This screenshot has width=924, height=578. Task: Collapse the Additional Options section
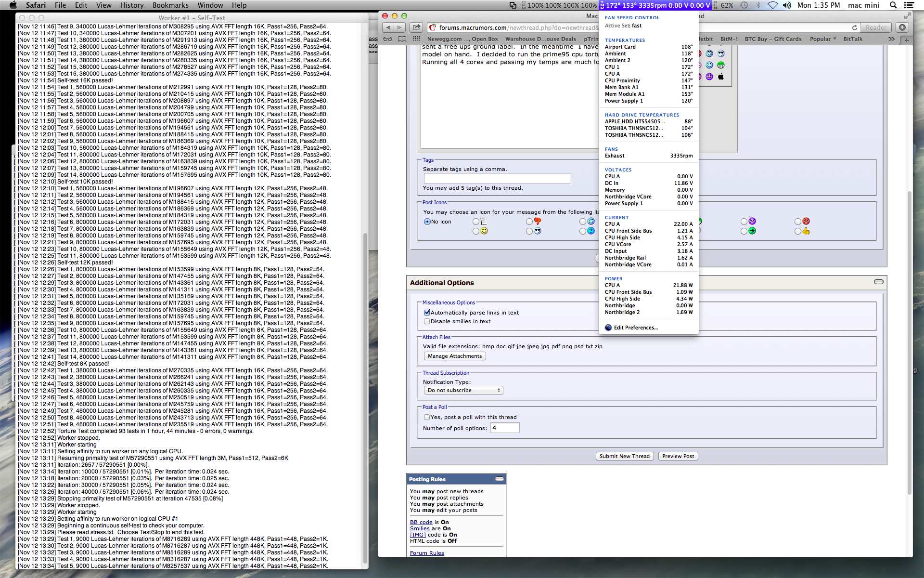click(879, 282)
